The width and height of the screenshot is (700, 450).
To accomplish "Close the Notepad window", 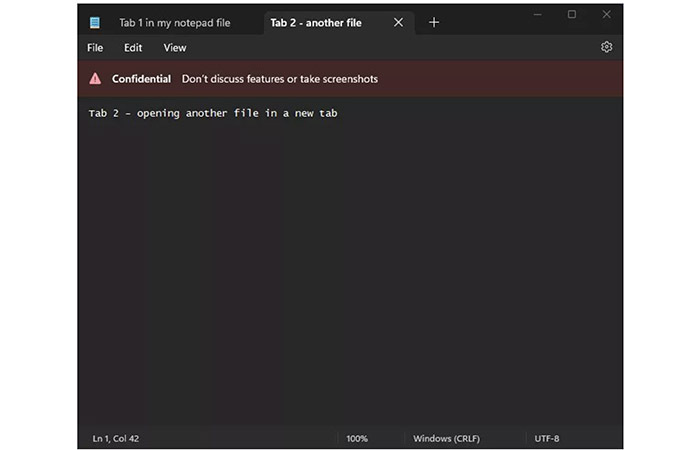I will 606,15.
